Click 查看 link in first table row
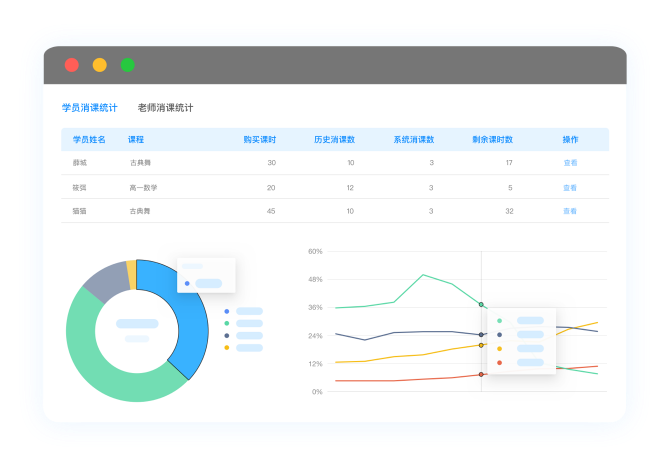This screenshot has height=468, width=670. (570, 163)
